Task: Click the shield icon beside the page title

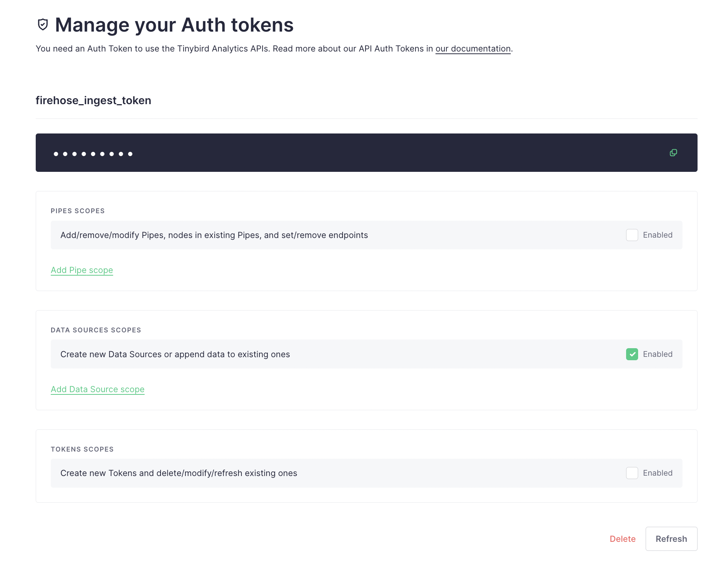Action: click(43, 24)
